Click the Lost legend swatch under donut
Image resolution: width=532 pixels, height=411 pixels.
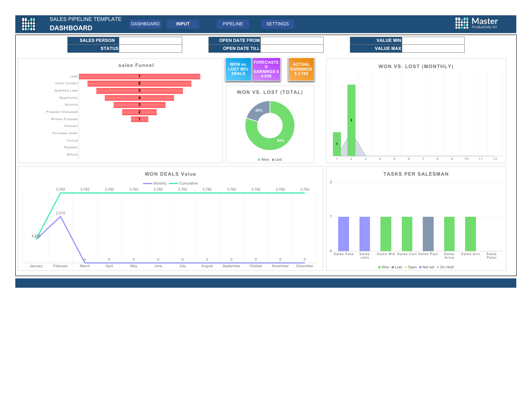coord(273,160)
